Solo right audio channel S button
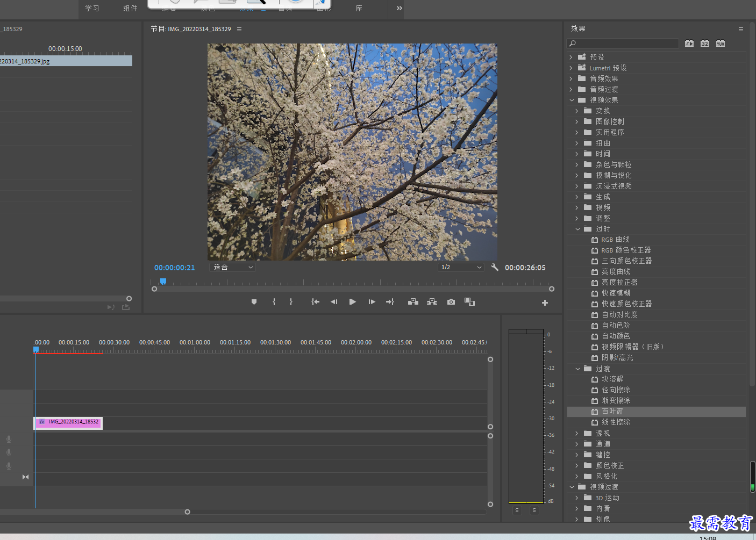Image resolution: width=756 pixels, height=540 pixels. click(534, 510)
